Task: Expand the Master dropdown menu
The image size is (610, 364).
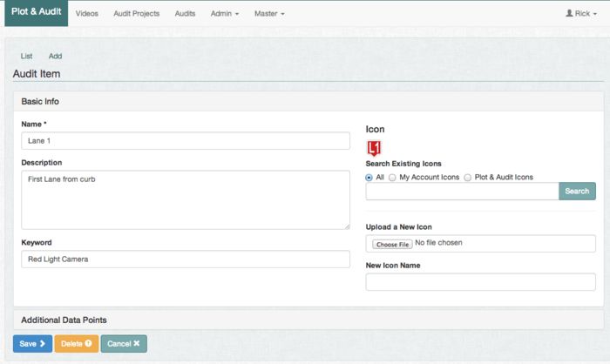Action: pyautogui.click(x=268, y=14)
